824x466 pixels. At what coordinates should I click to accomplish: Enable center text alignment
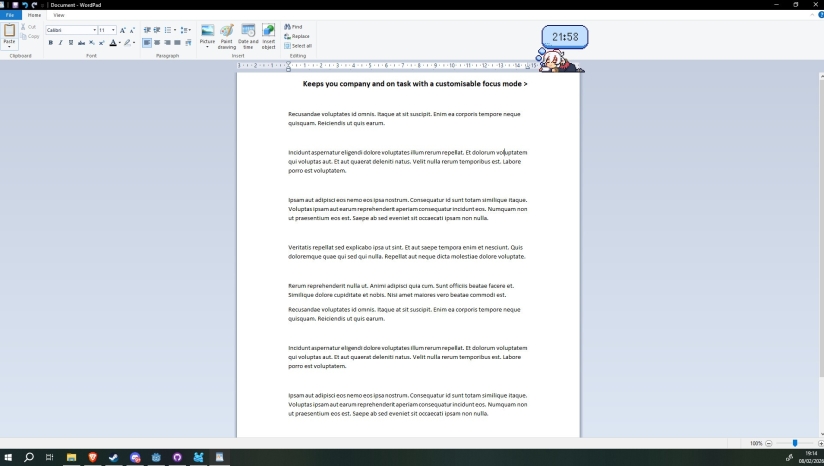pos(158,43)
